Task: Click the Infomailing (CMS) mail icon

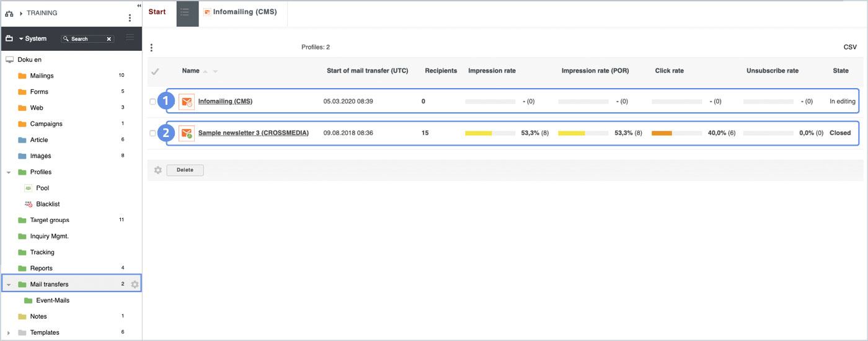Action: click(x=186, y=102)
